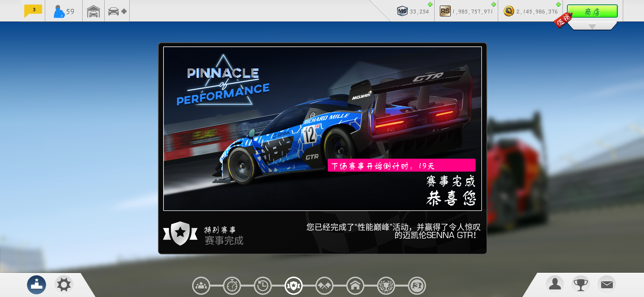Screen dimensions: 644x297
Task: Click the pink 下场赛事开始倒计时 countdown banner
Action: point(402,165)
